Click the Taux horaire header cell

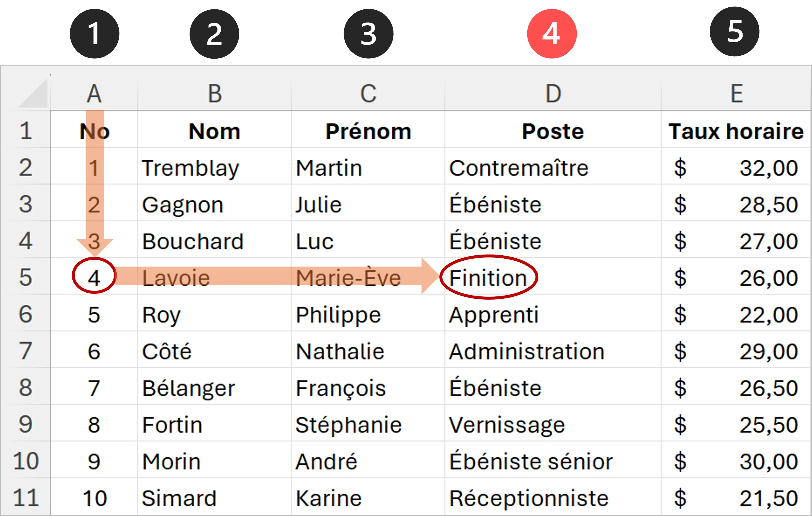736,131
